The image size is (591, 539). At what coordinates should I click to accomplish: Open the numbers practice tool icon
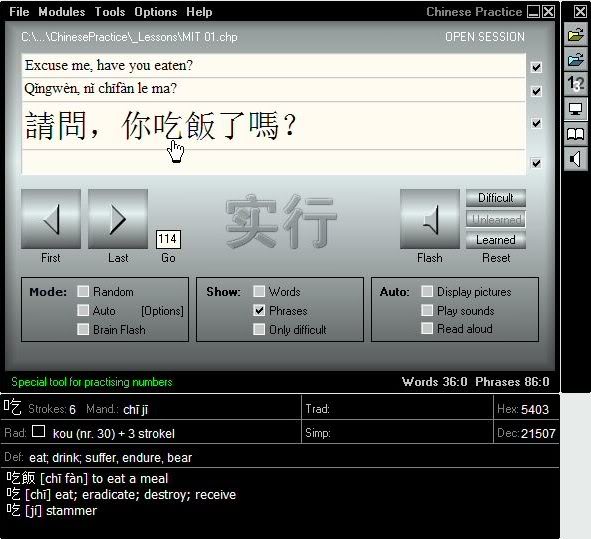click(576, 84)
